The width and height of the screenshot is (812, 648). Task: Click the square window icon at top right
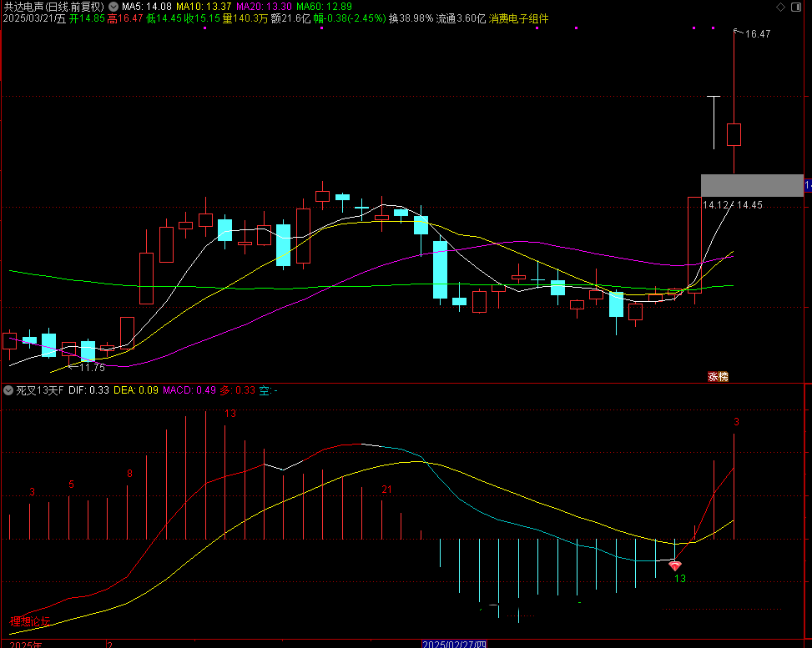tap(800, 7)
